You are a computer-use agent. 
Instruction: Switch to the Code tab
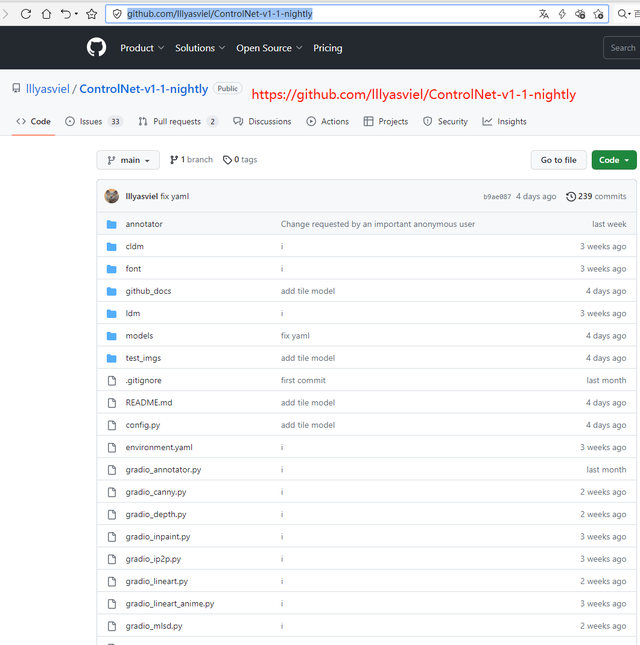[33, 121]
